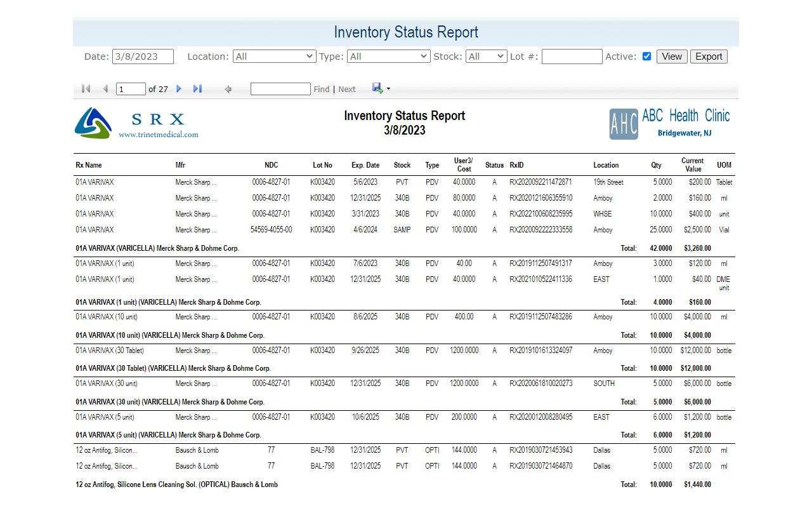This screenshot has height=508, width=812.
Task: Click the Find link
Action: [322, 90]
